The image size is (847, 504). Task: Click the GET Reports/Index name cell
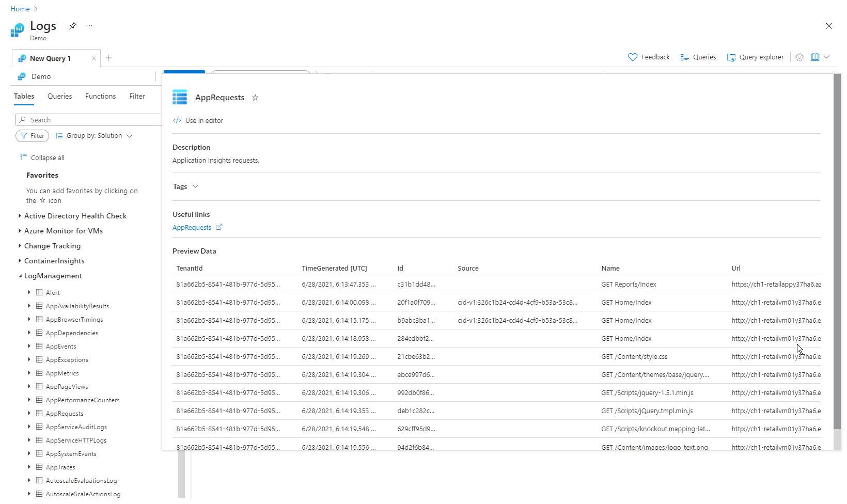pos(629,285)
